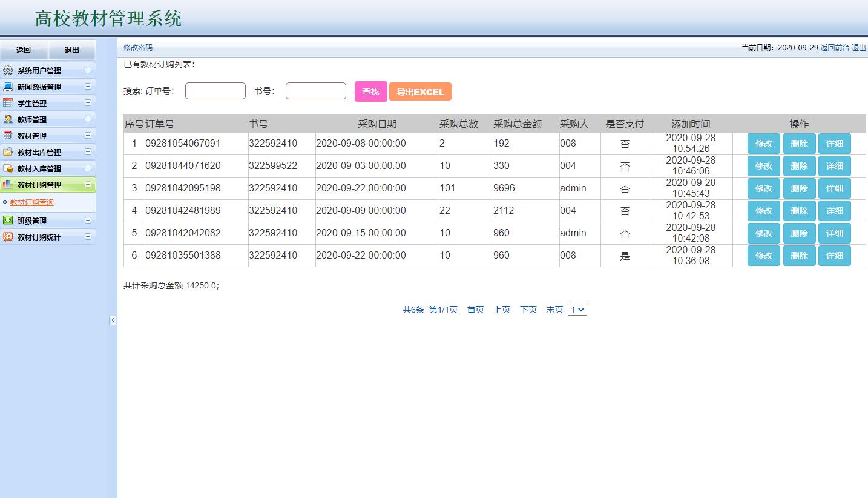Click the computer icon for 新闻数据管理
The image size is (868, 498).
(x=8, y=87)
